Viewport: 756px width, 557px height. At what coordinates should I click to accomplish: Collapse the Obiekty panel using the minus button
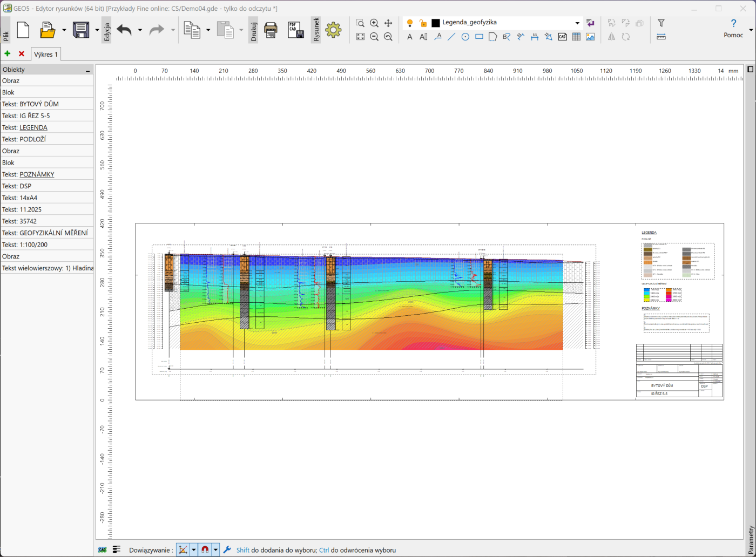[x=87, y=70]
